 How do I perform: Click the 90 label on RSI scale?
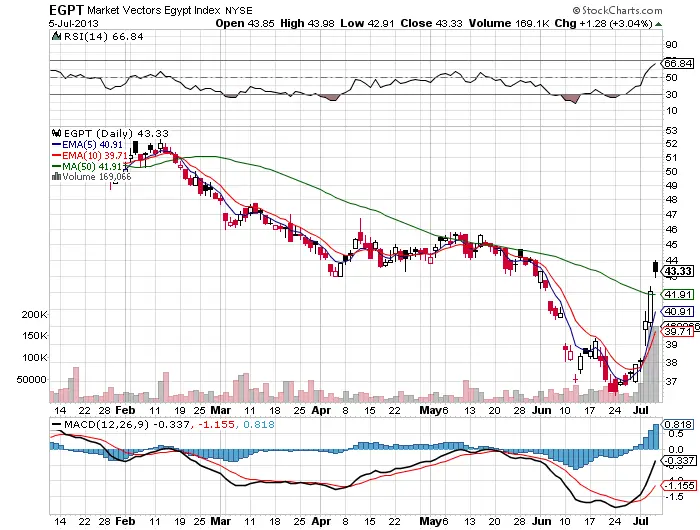pyautogui.click(x=671, y=45)
